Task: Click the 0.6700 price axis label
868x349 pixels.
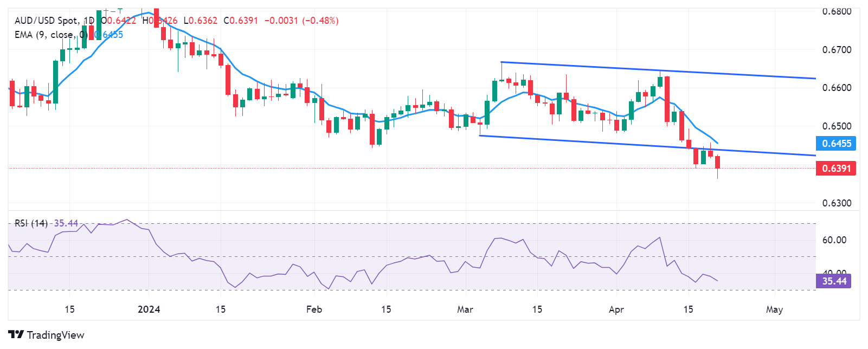Action: point(837,50)
